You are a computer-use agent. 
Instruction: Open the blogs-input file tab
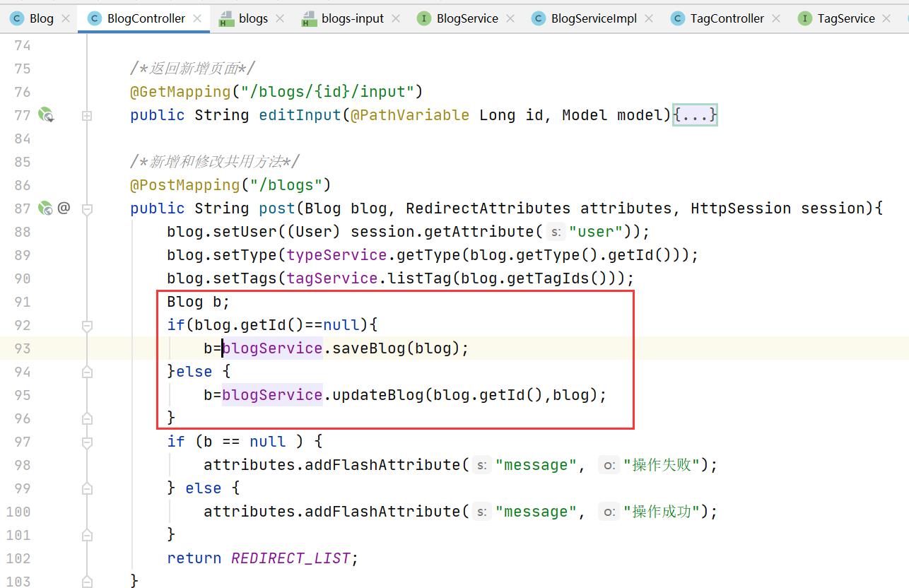pyautogui.click(x=352, y=18)
